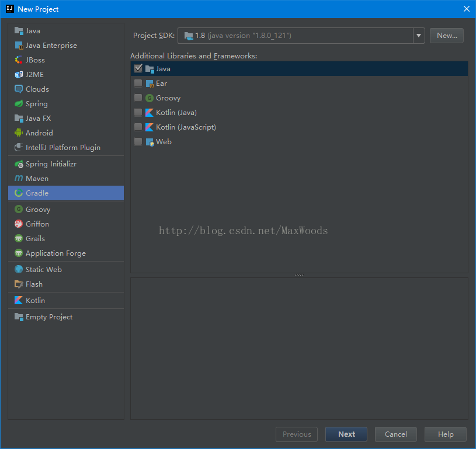The height and width of the screenshot is (449, 476).
Task: Check the Kotlin (Java) checkbox
Action: pyautogui.click(x=138, y=112)
